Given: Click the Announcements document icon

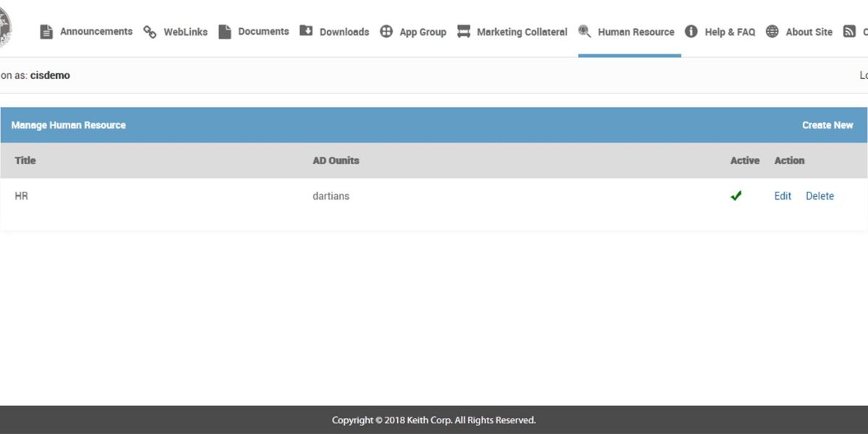Looking at the screenshot, I should click(x=46, y=31).
